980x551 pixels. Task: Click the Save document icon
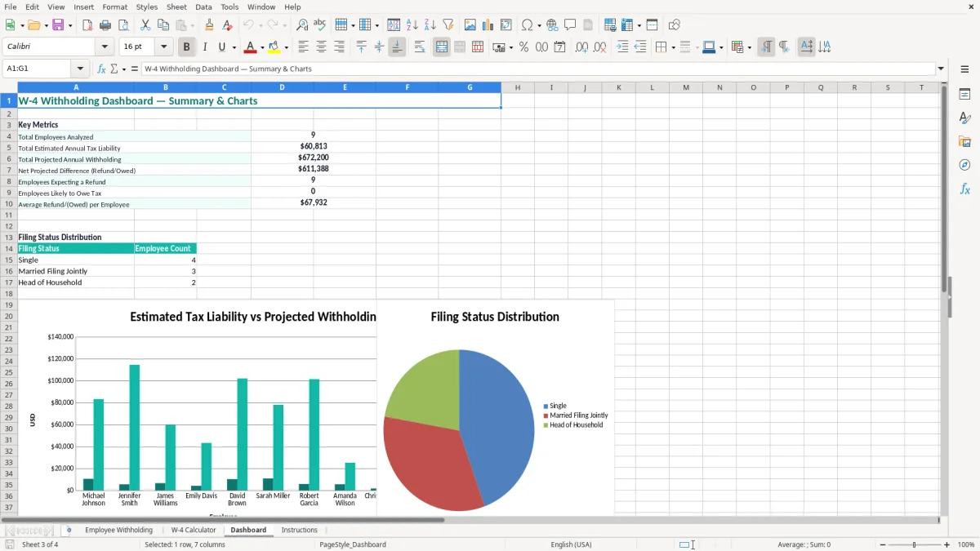57,25
